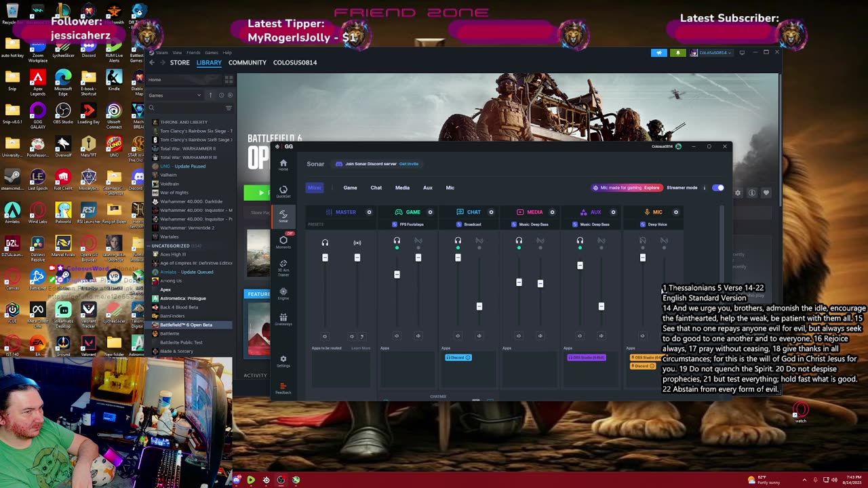Mute MEDIA headphone output channel
The height and width of the screenshot is (488, 868).
tap(519, 335)
